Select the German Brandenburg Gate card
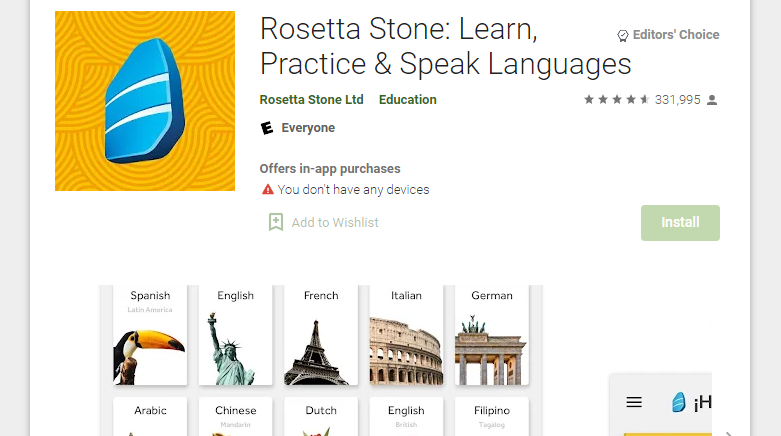The width and height of the screenshot is (781, 436). [x=492, y=335]
